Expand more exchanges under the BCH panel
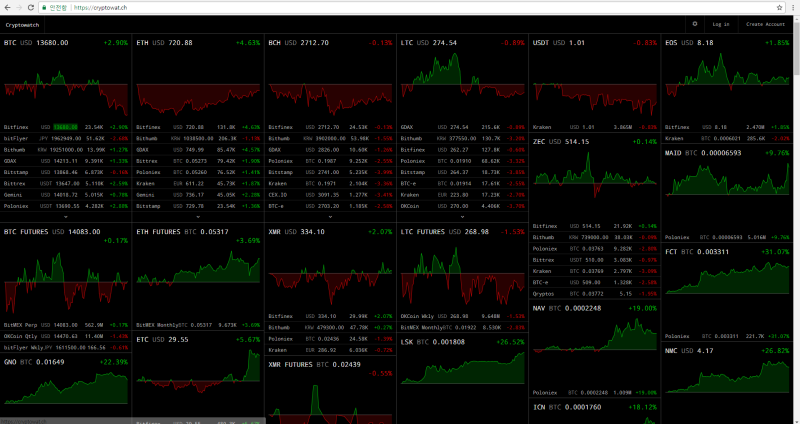Screen dimensions: 800x424 pos(330,217)
